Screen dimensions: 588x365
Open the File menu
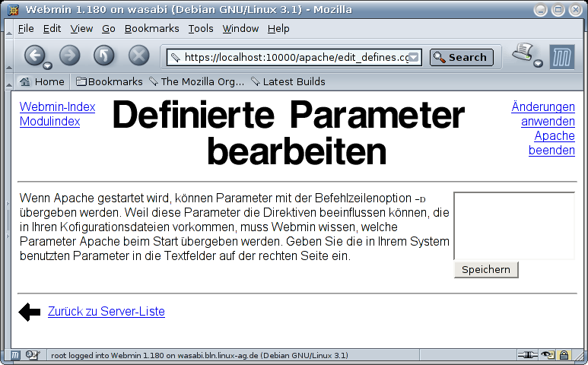click(26, 29)
